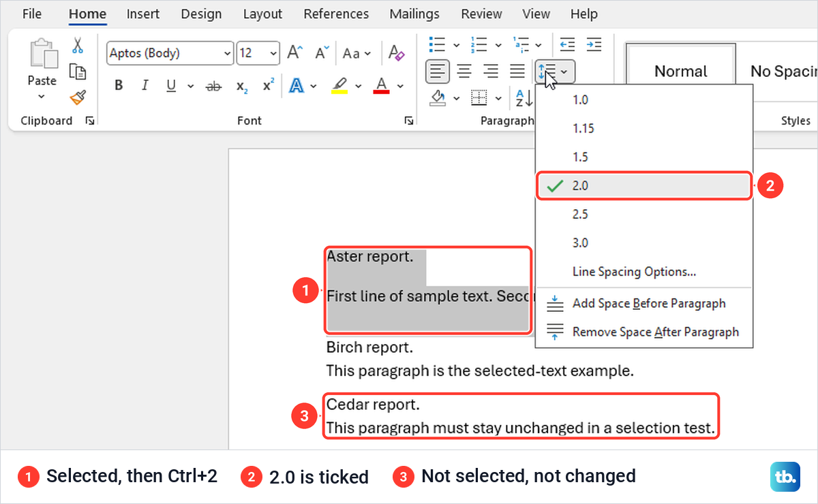Decrease the font size
The height and width of the screenshot is (504, 818).
[x=320, y=53]
